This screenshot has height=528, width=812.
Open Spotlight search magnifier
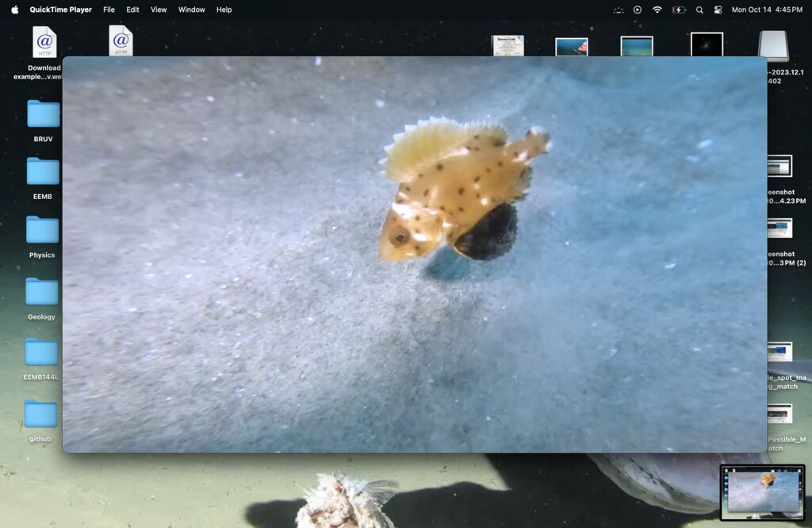(699, 10)
